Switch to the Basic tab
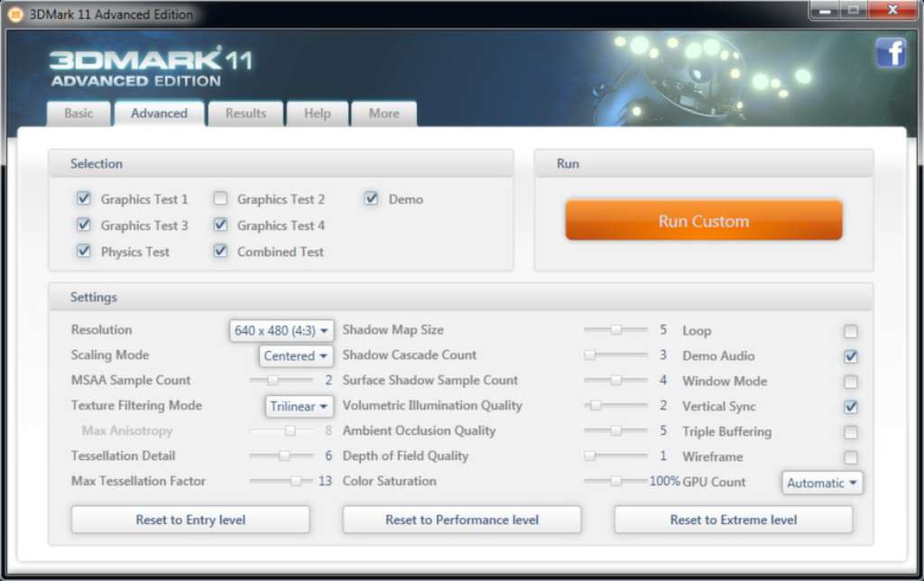The width and height of the screenshot is (924, 581). [x=79, y=114]
